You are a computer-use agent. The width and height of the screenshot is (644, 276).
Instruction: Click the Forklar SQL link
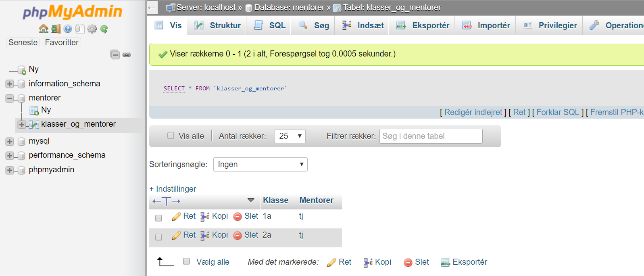[x=558, y=112]
